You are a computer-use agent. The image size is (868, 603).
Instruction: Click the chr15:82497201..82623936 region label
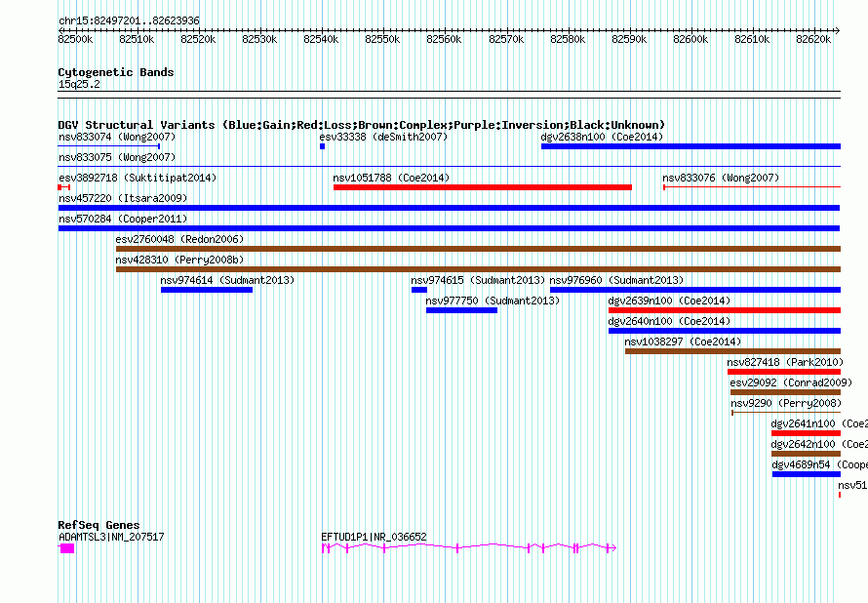[x=129, y=20]
